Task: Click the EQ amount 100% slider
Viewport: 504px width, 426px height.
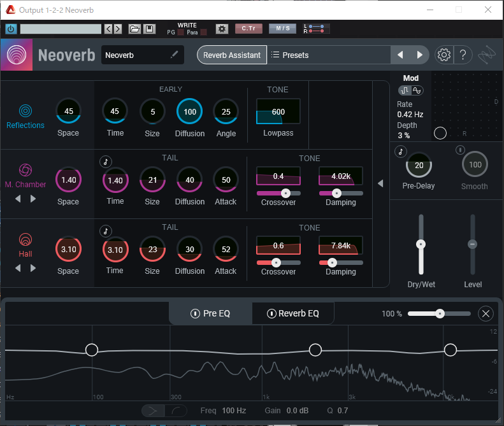Action: pos(439,313)
